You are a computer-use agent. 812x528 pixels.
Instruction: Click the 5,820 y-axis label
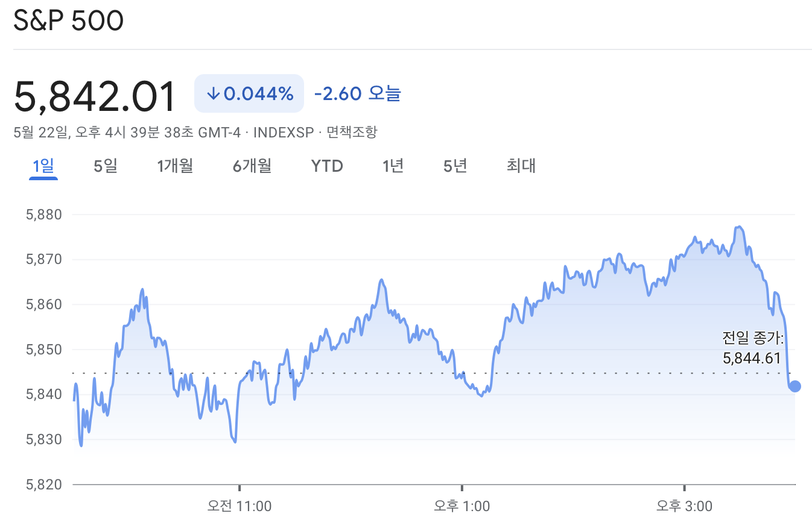(45, 484)
